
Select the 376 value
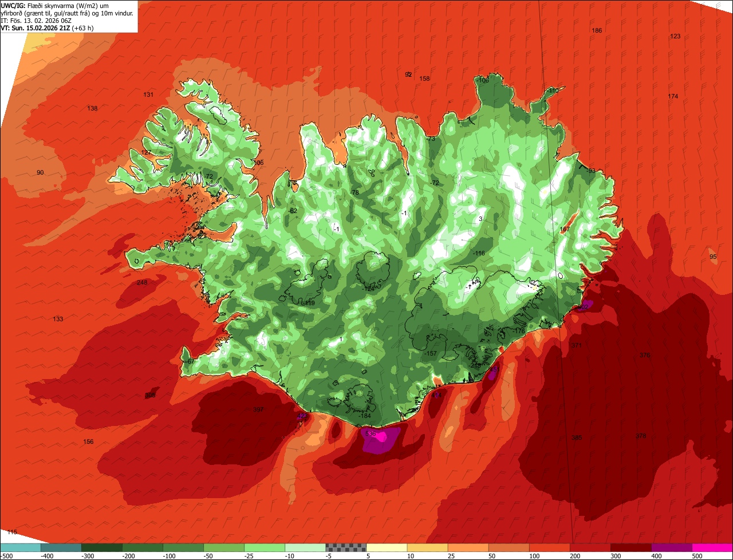645,355
